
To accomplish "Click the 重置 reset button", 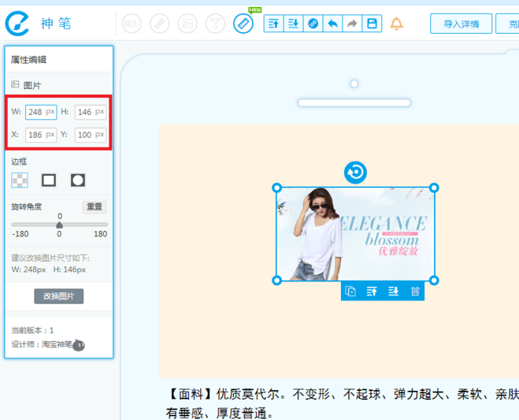I will click(95, 206).
